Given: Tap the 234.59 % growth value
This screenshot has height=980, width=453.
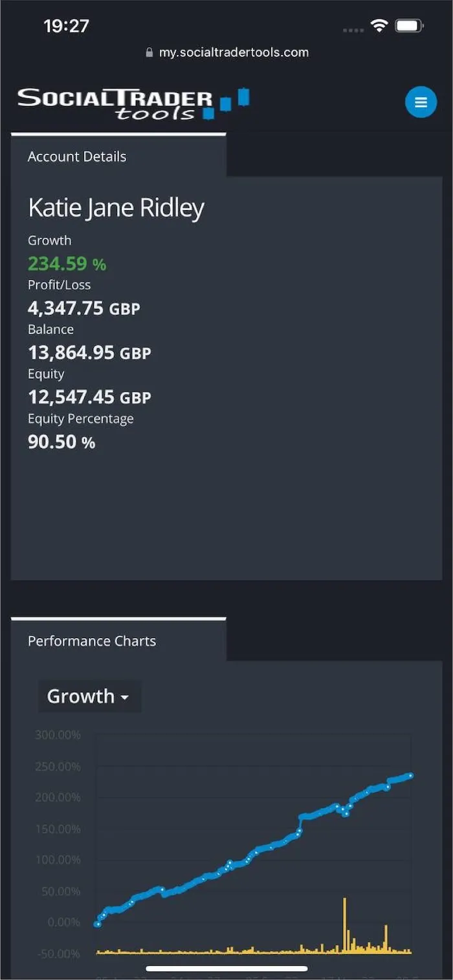Looking at the screenshot, I should point(67,264).
